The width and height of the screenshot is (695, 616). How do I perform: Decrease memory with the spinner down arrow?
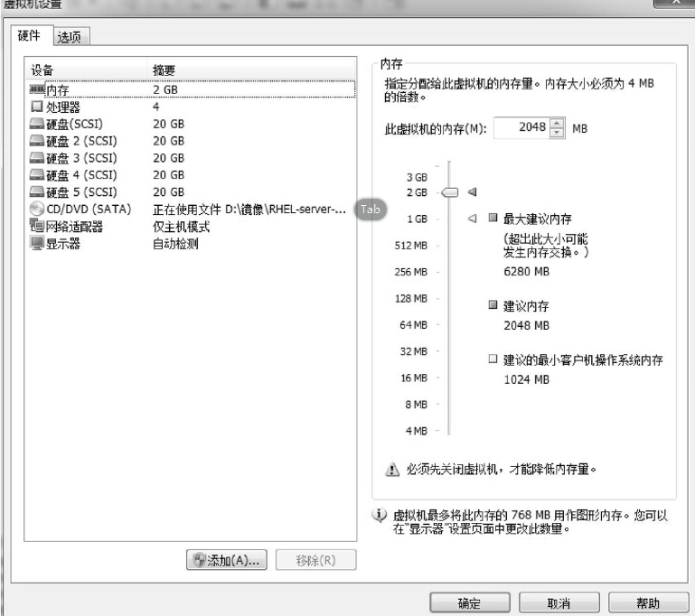click(x=557, y=134)
